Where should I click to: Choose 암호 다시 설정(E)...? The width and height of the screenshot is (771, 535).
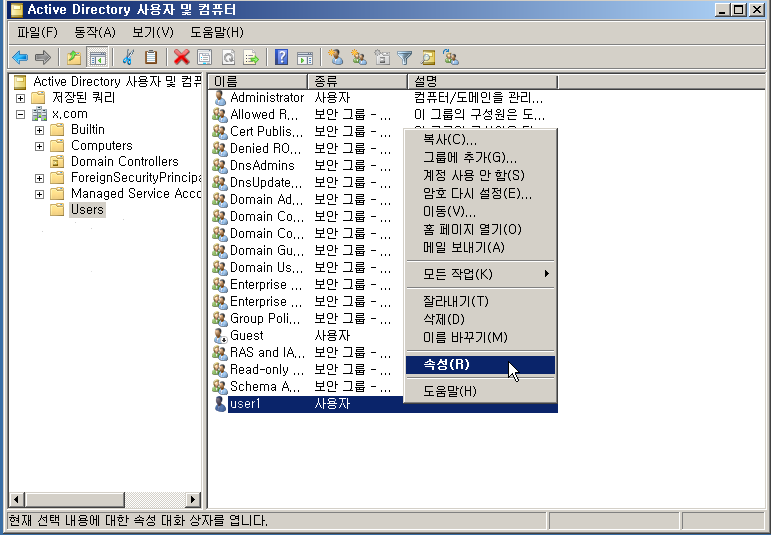(x=480, y=193)
